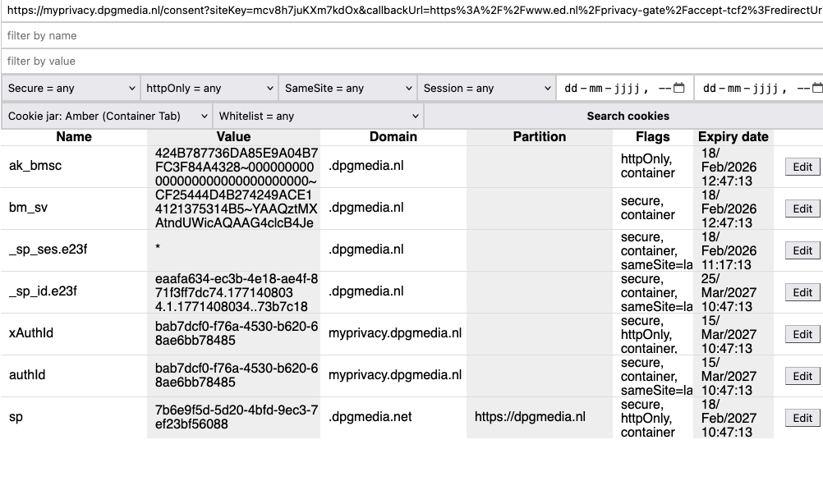Image resolution: width=823 pixels, height=504 pixels.
Task: Edit the authId cookie
Action: 802,376
